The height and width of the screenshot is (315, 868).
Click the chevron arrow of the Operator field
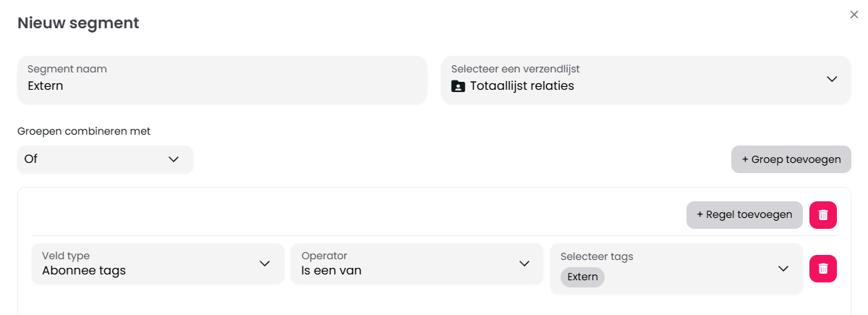pyautogui.click(x=524, y=264)
